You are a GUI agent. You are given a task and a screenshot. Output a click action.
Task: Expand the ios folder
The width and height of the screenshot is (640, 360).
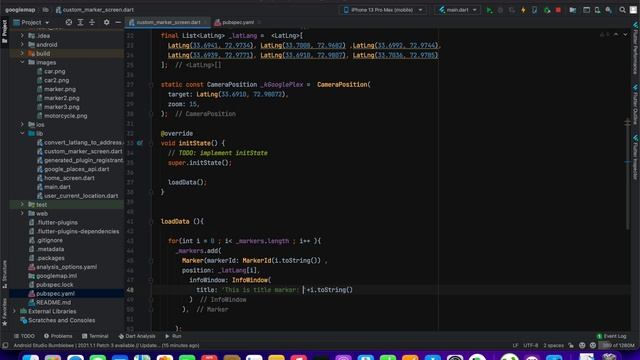pos(22,124)
